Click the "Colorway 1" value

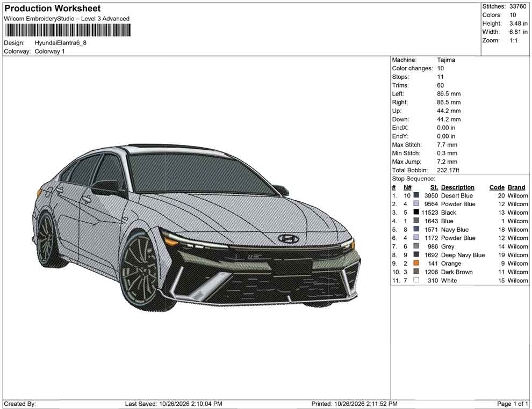(49, 52)
